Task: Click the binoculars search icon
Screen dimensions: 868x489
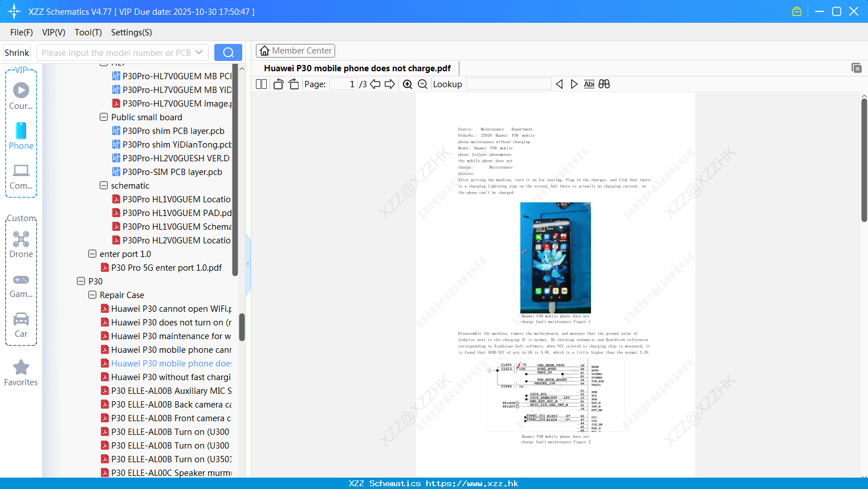Action: pos(604,84)
